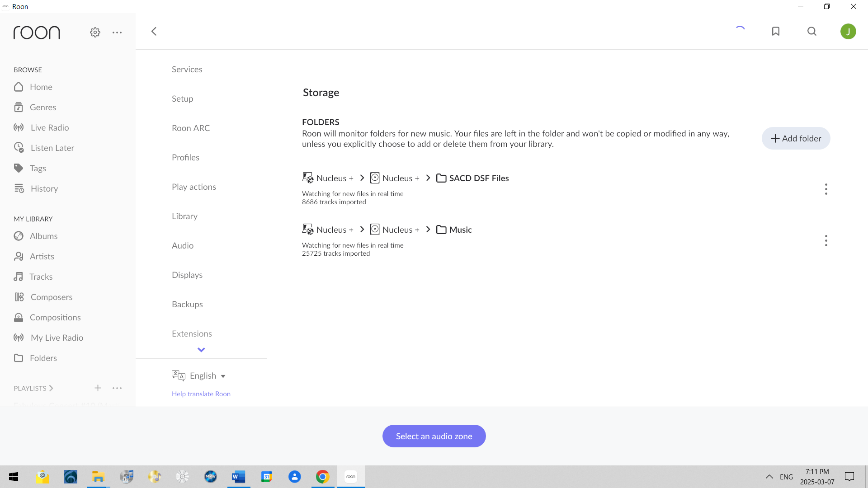Open Help translate Roon link
868x488 pixels.
pyautogui.click(x=201, y=394)
